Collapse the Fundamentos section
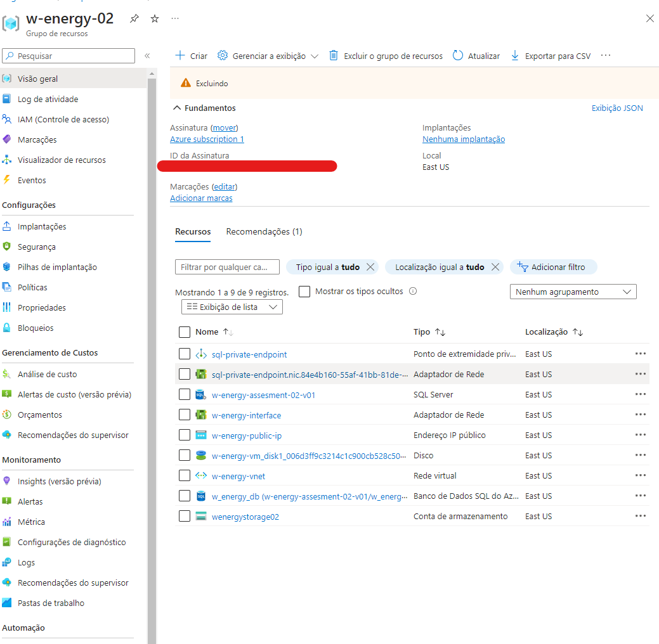 click(x=178, y=108)
